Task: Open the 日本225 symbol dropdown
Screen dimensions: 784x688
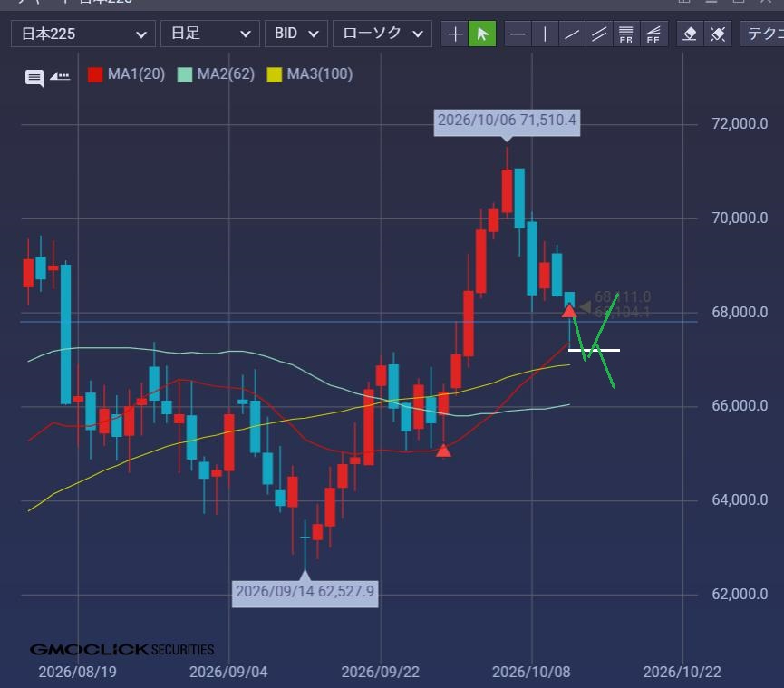Action: [83, 34]
